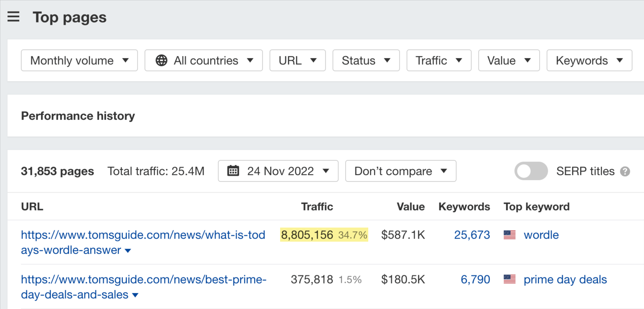Expand the prime-day-deals URL caret
The image size is (644, 309).
coord(135,295)
